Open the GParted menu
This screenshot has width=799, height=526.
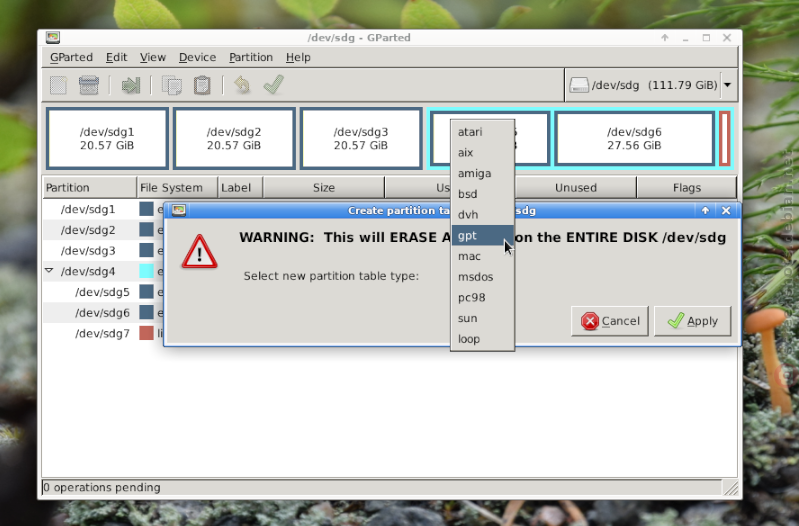tap(71, 57)
